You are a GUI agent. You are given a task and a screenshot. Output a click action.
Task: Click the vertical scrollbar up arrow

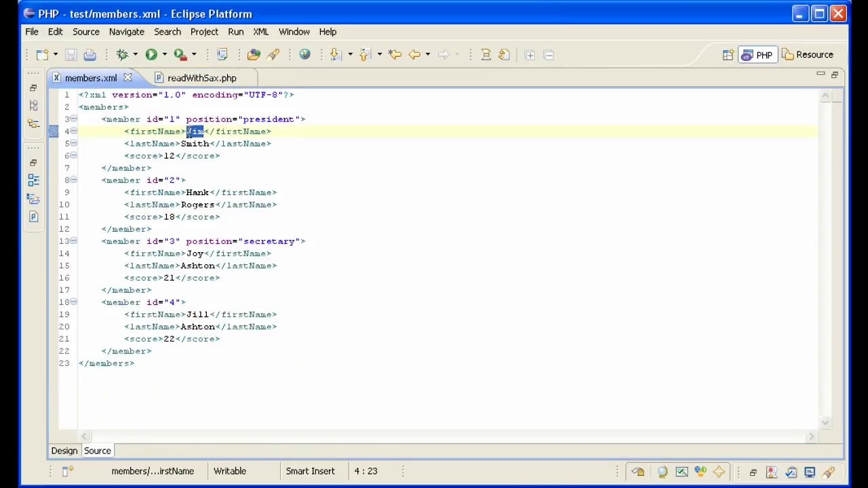pyautogui.click(x=825, y=96)
